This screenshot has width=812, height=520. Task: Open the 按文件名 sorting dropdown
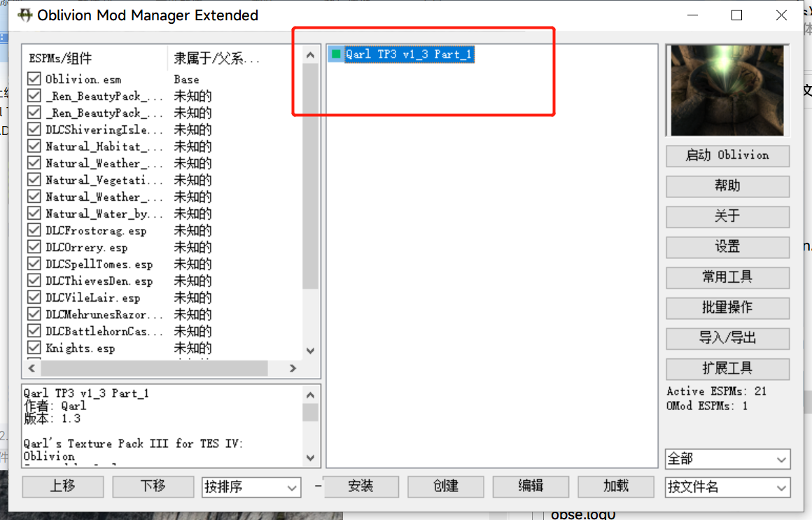click(727, 487)
